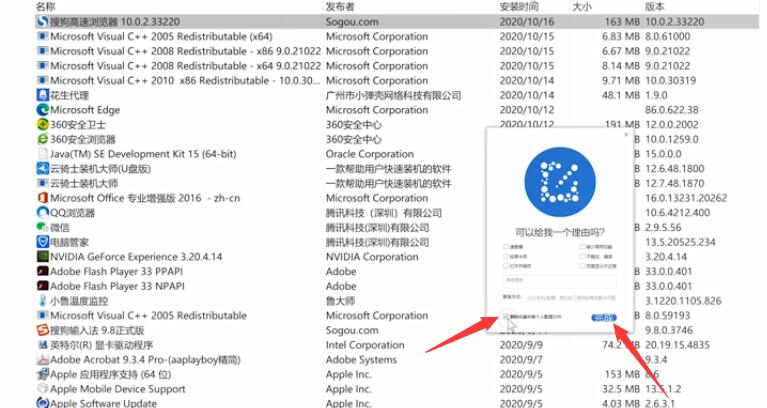Click the 2020/9/7 install date cell
The image size is (767, 408).
tap(521, 360)
